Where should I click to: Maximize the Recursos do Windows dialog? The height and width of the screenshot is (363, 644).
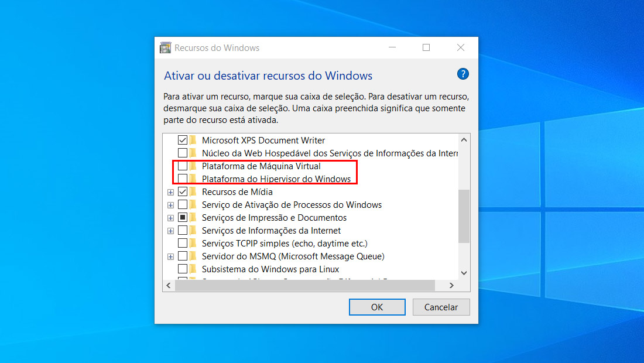coord(426,47)
